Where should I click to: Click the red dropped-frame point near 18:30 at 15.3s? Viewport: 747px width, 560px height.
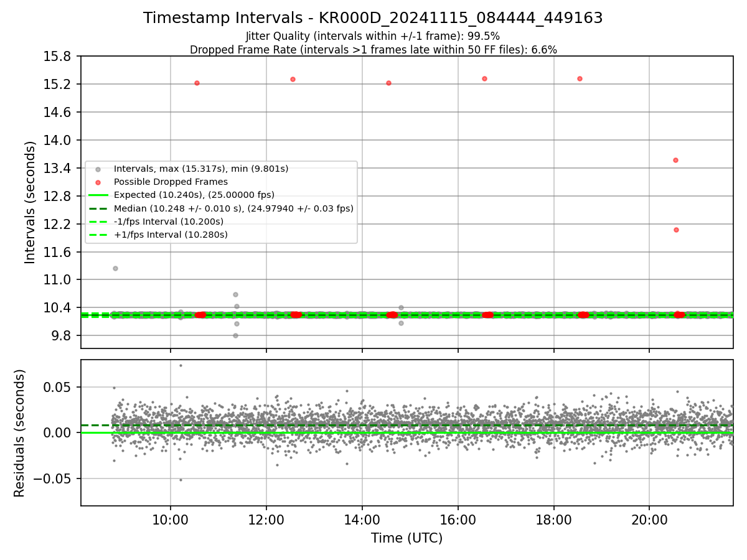point(580,78)
